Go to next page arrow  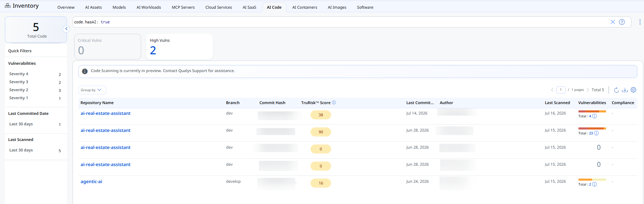pyautogui.click(x=588, y=90)
